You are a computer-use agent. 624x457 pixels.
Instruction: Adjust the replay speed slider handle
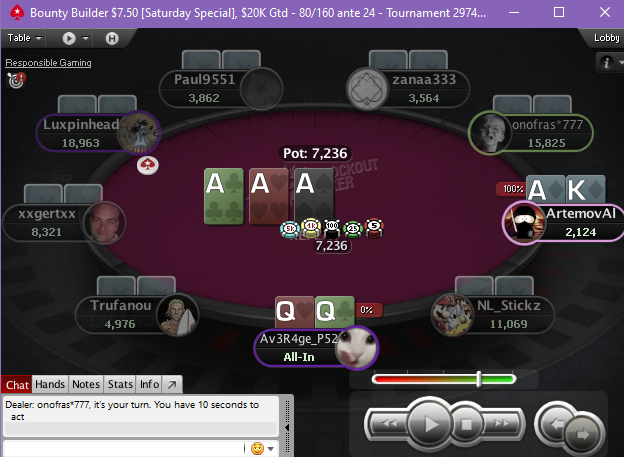[x=479, y=379]
